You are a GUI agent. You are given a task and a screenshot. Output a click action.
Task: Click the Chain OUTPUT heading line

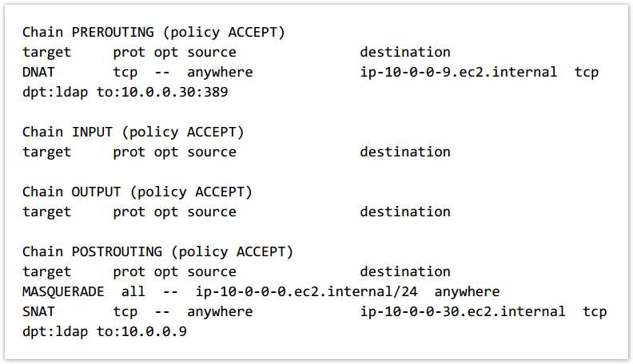point(137,192)
